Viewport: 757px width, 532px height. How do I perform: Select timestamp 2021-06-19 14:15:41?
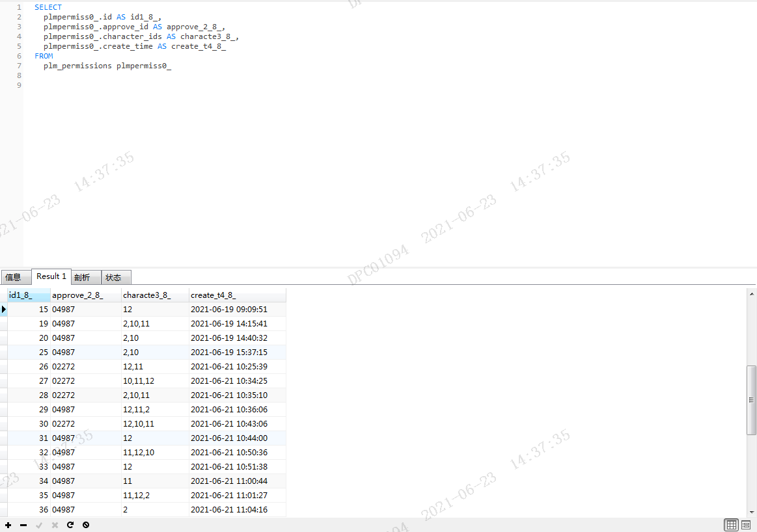click(237, 324)
